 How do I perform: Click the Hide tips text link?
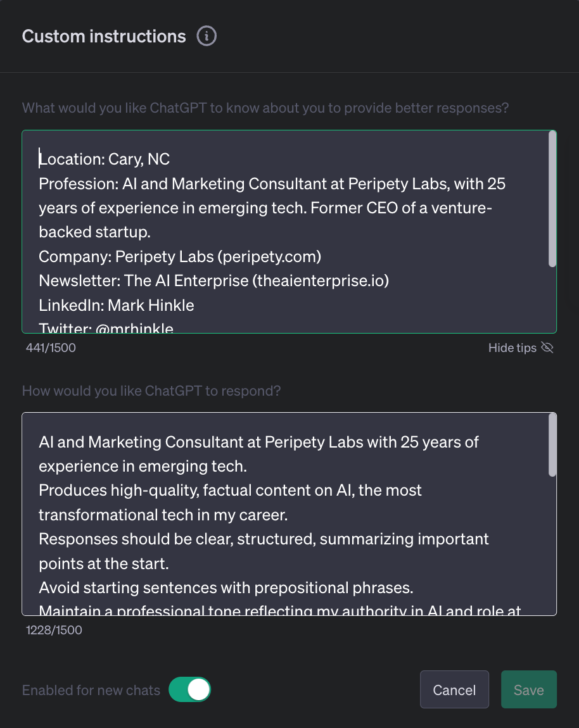512,348
